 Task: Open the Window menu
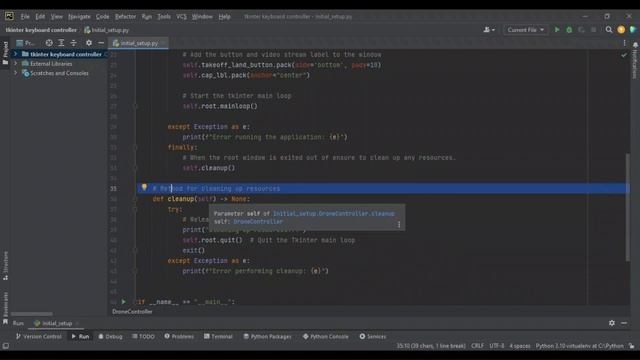(202, 17)
